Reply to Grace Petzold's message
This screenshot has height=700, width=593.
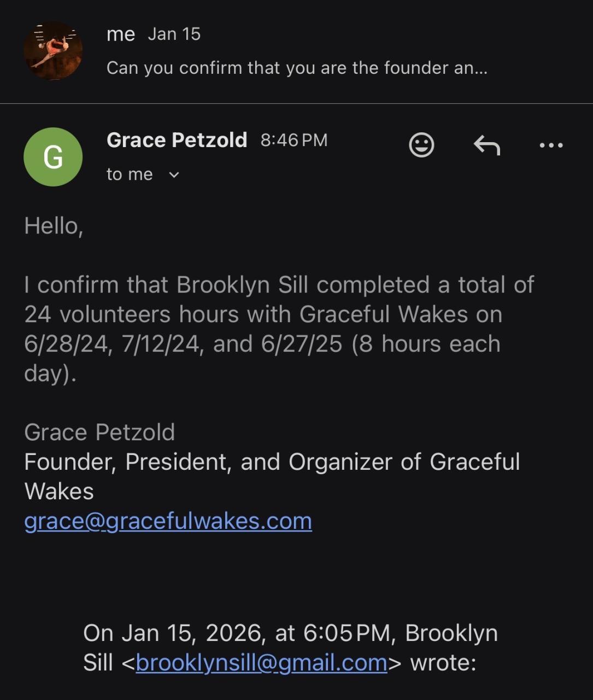pyautogui.click(x=486, y=145)
